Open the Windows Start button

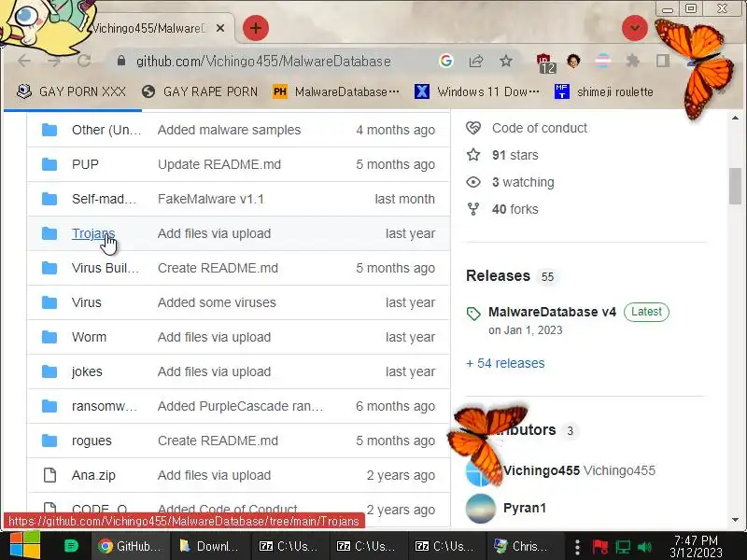click(x=25, y=546)
